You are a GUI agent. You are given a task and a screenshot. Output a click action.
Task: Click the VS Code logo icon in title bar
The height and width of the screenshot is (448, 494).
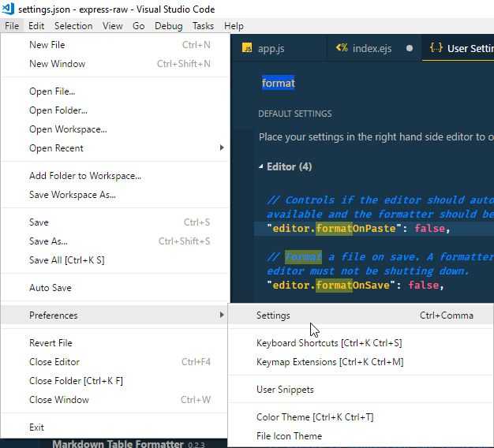click(x=9, y=9)
